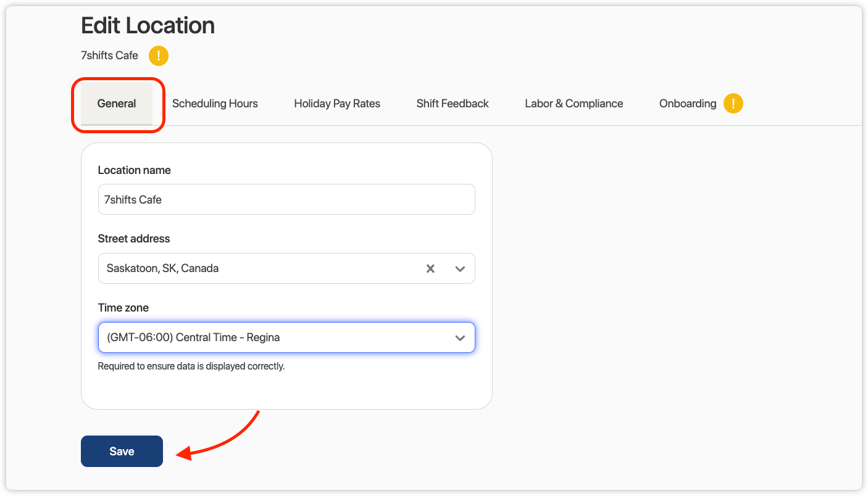
Task: Click the warning icon next to 7shifts Cafe
Action: 158,56
